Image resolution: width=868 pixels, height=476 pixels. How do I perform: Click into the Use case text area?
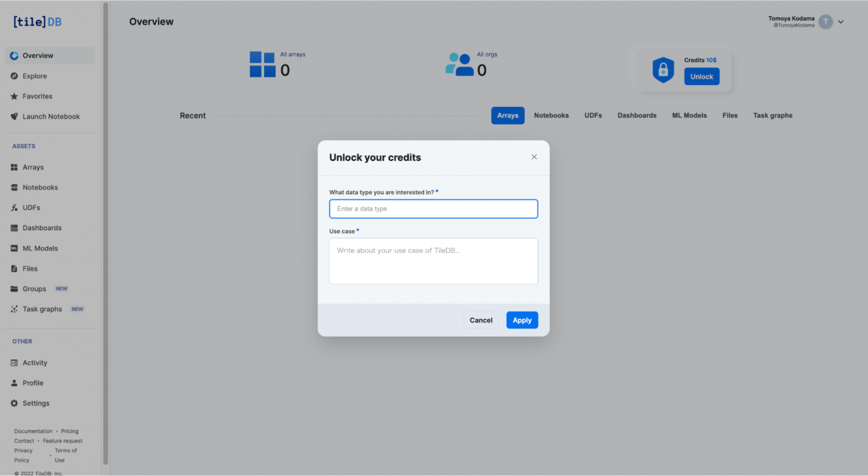(433, 261)
